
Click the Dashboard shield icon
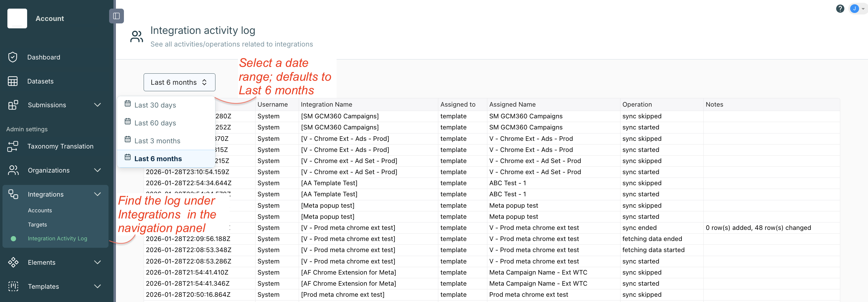point(13,57)
